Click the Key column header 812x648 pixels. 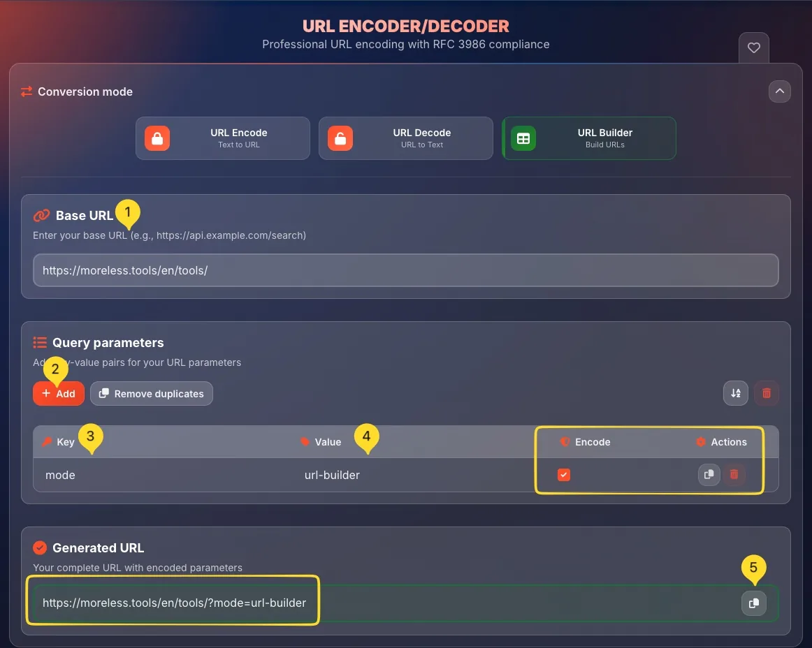pos(66,441)
